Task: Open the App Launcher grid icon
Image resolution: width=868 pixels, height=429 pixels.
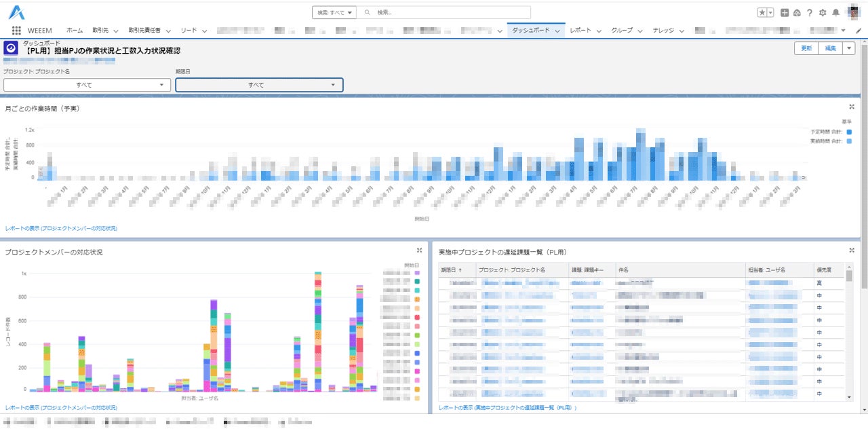Action: [16, 31]
